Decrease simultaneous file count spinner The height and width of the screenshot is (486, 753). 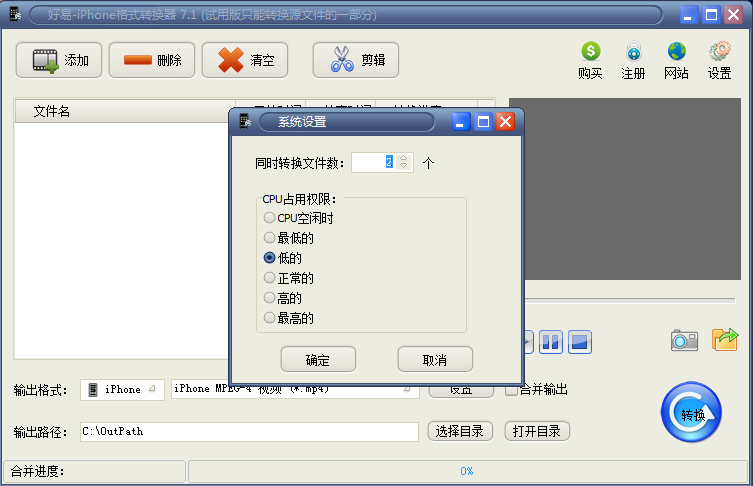[404, 166]
